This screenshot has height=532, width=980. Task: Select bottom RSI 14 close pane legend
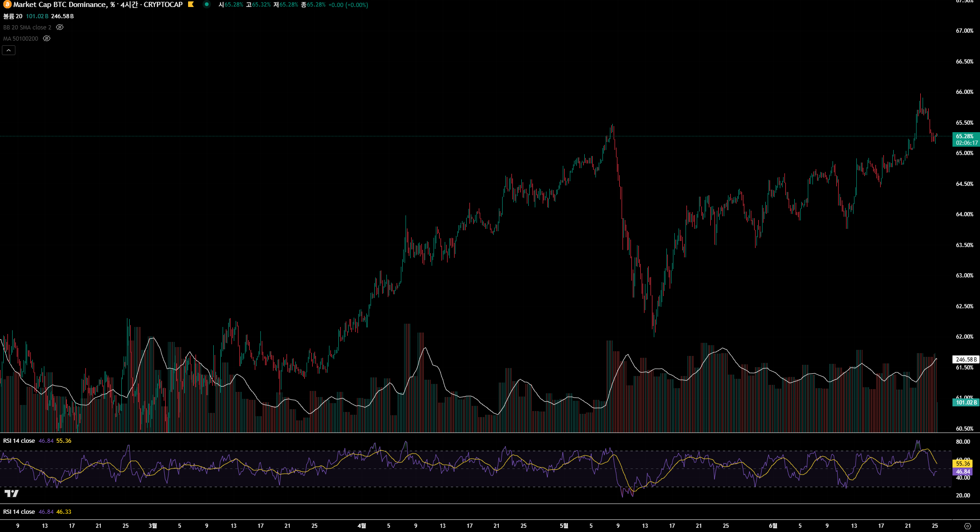pyautogui.click(x=19, y=512)
